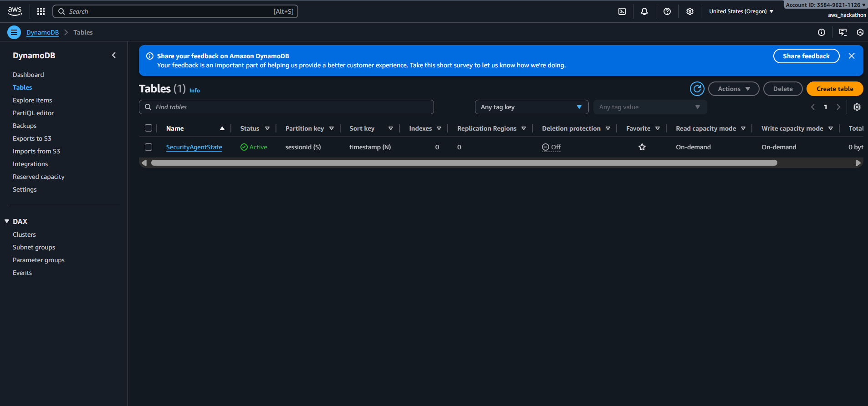
Task: Open the SecurityAgentState table link
Action: 194,147
